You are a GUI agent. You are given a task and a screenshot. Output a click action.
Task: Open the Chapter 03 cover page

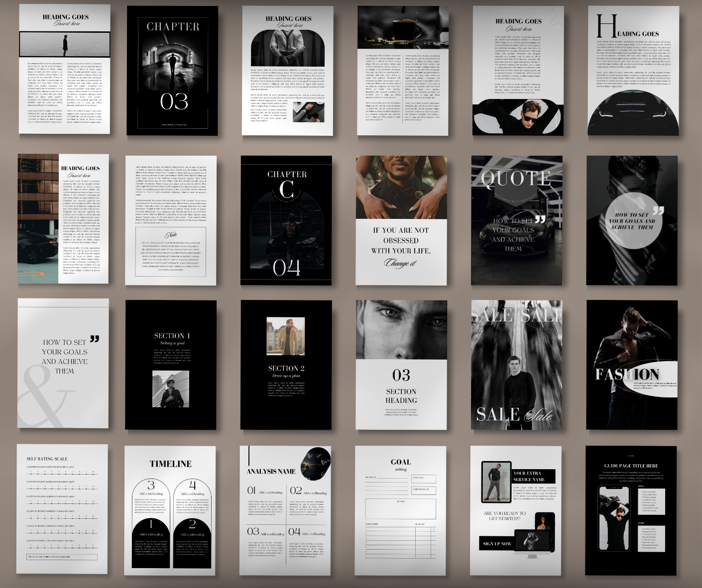(172, 71)
